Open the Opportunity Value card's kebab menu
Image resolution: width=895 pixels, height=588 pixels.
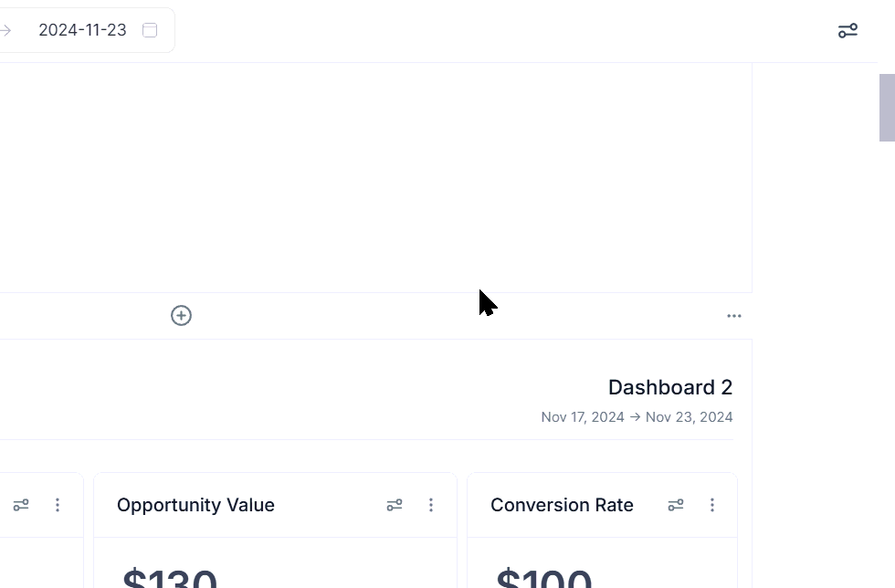pyautogui.click(x=431, y=505)
